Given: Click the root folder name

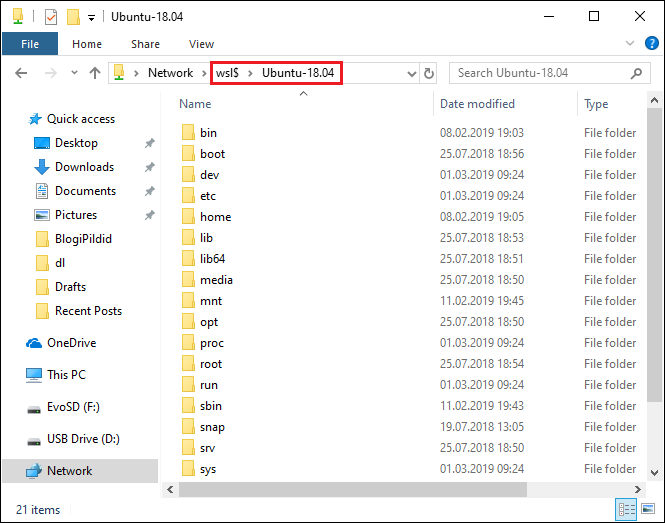Looking at the screenshot, I should coord(211,364).
